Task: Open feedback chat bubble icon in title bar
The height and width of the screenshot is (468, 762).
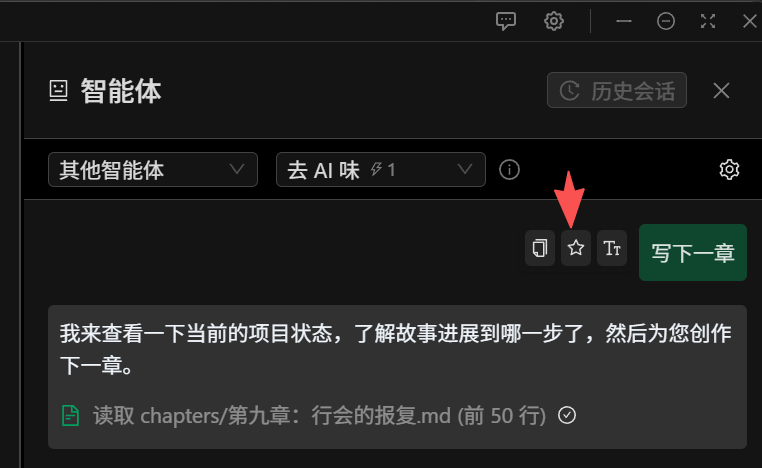Action: [505, 21]
